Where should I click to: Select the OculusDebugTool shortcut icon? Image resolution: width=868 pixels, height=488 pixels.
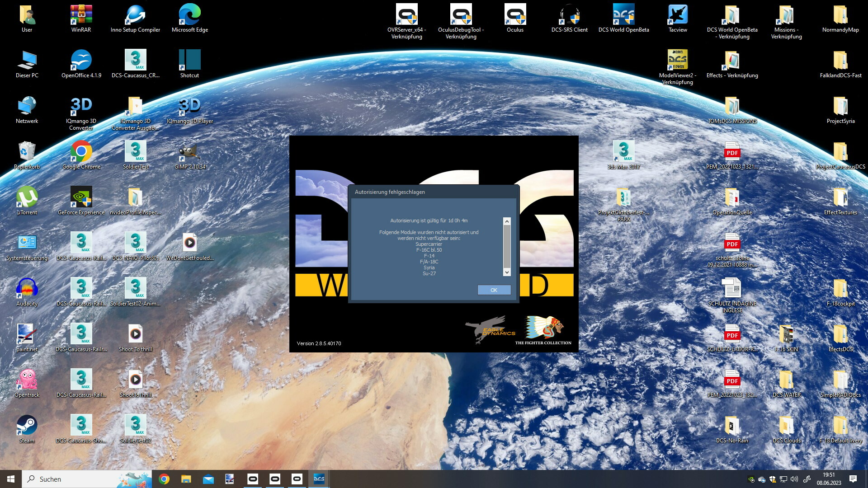(461, 22)
